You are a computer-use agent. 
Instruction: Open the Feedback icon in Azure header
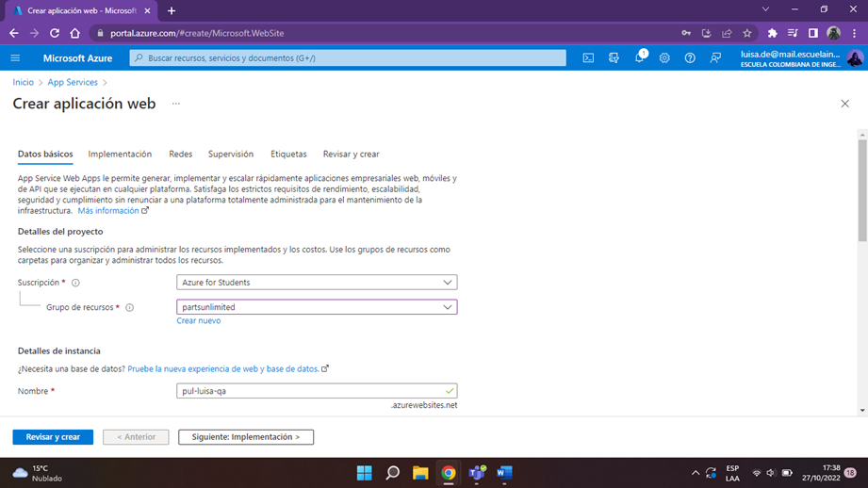click(x=715, y=58)
